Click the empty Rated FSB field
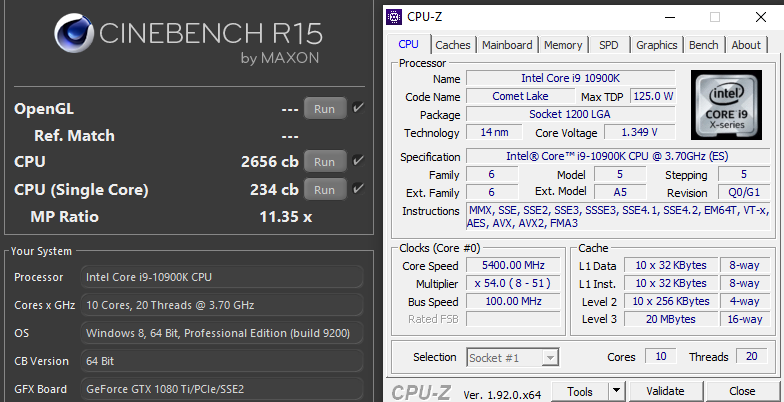 pos(513,319)
